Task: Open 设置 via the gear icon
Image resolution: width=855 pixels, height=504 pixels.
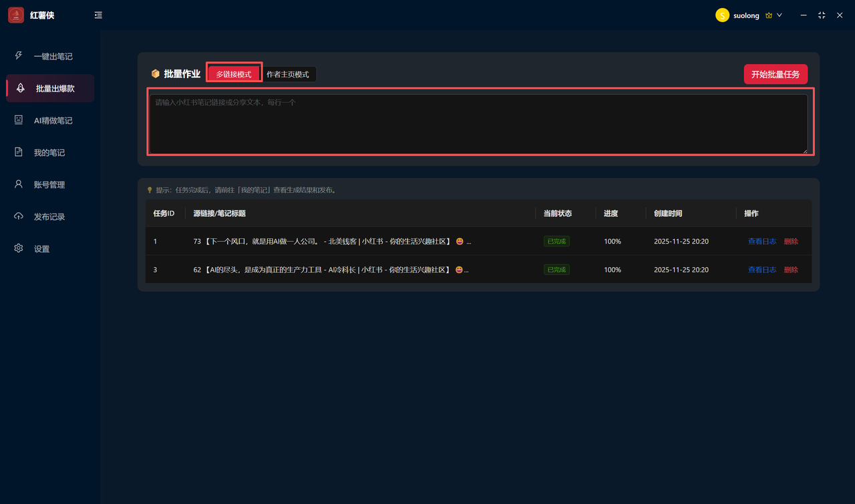Action: point(19,248)
